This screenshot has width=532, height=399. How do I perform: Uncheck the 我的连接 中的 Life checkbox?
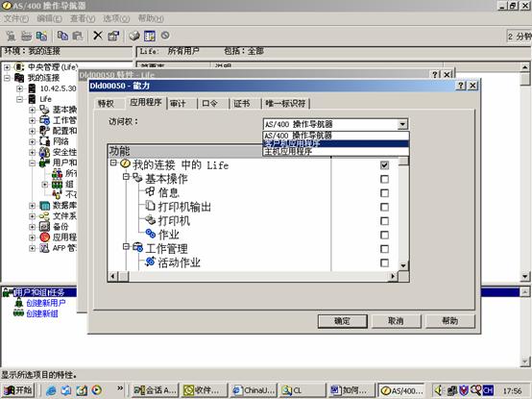tap(384, 165)
